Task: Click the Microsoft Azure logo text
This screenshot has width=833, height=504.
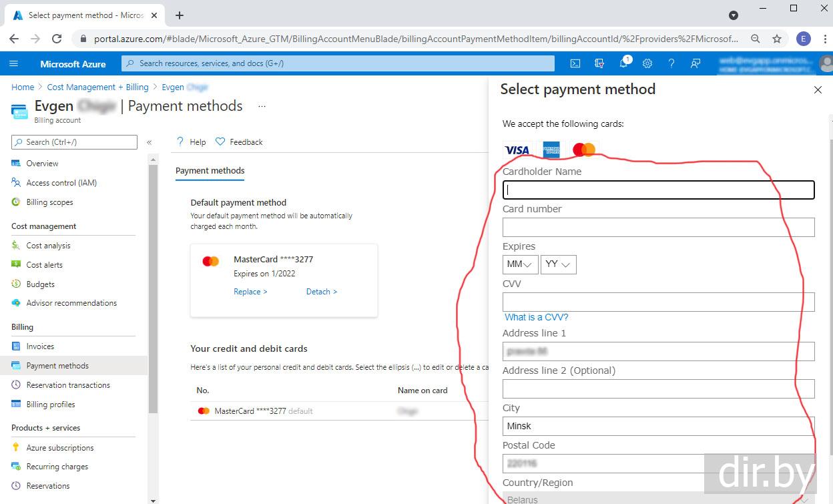Action: pyautogui.click(x=73, y=64)
